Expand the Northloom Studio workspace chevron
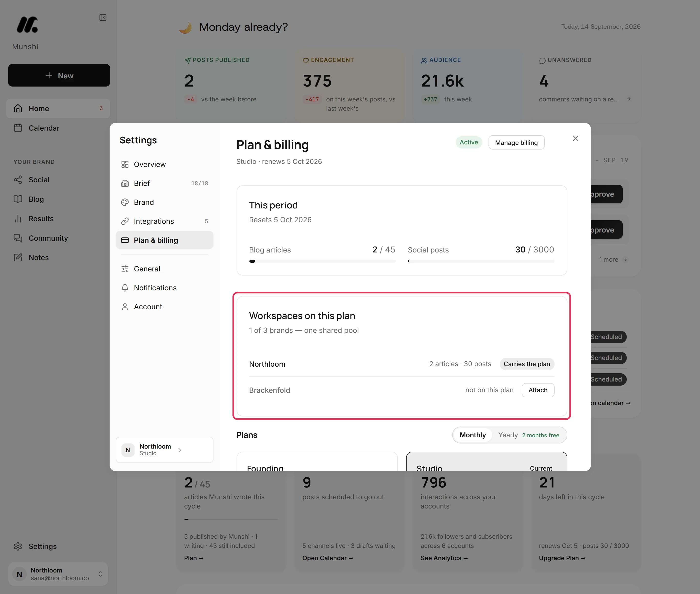 coord(180,450)
